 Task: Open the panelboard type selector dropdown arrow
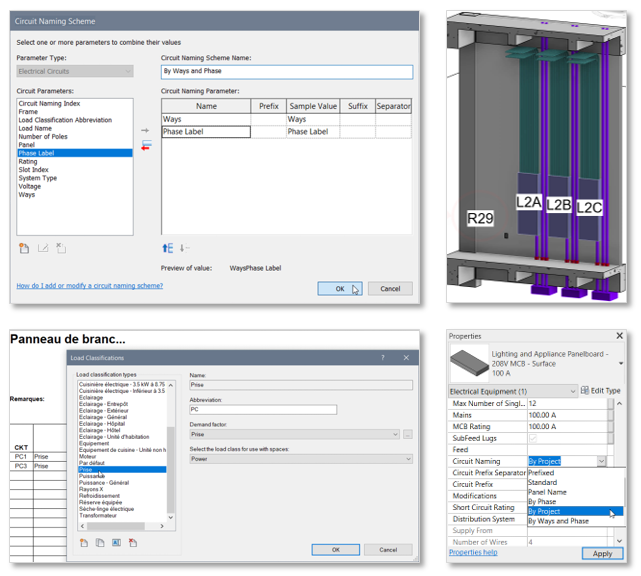(621, 363)
